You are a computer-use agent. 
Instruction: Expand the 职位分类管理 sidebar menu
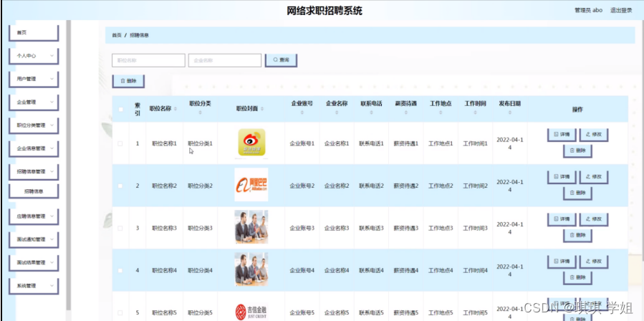[34, 125]
